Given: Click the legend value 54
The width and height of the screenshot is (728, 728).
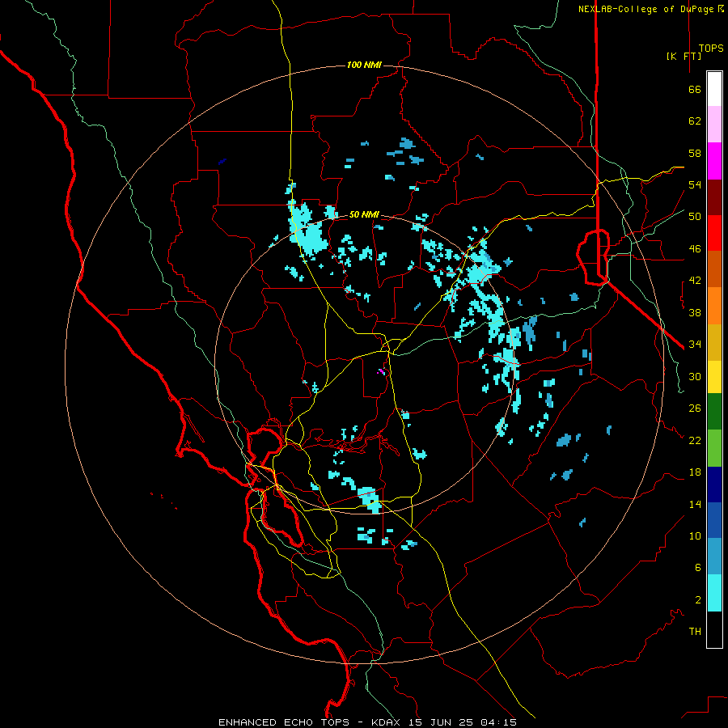Looking at the screenshot, I should tap(695, 184).
